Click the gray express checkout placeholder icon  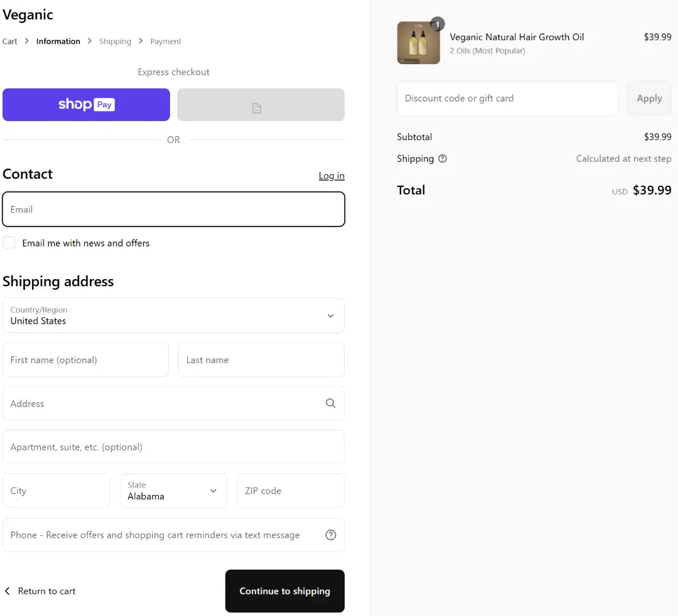256,109
